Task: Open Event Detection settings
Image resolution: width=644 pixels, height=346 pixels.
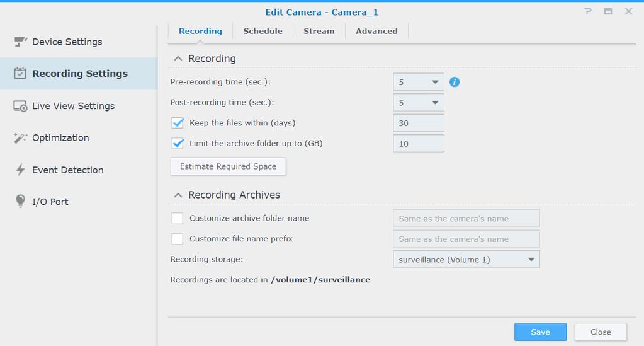Action: point(79,170)
